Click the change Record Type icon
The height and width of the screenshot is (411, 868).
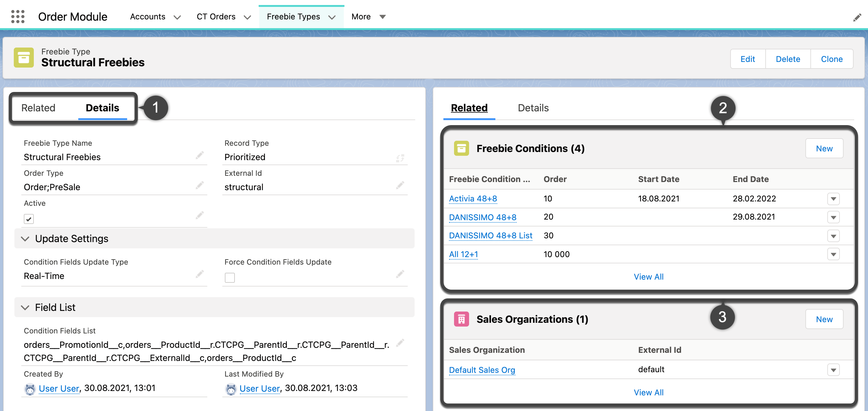click(x=400, y=158)
